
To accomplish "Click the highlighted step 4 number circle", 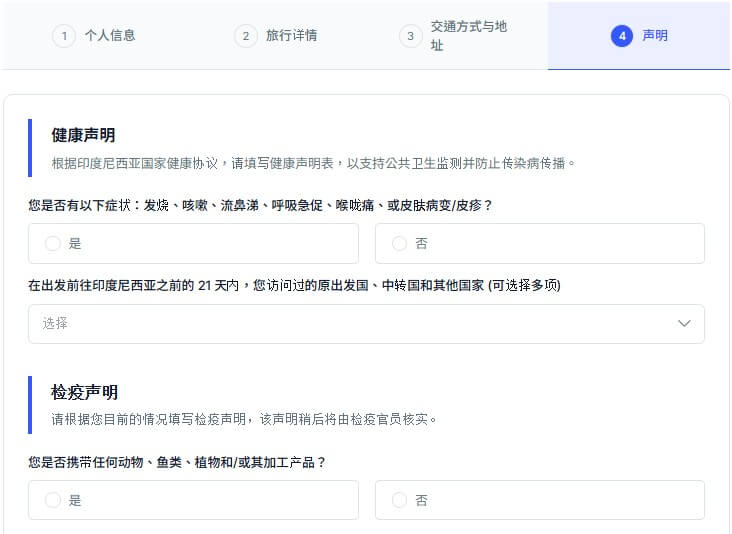I will (622, 36).
